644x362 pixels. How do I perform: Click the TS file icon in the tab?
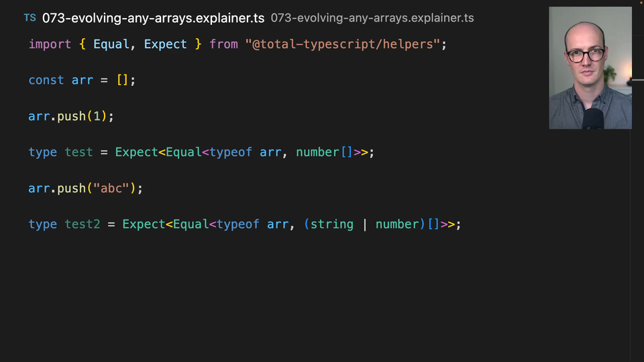point(30,18)
